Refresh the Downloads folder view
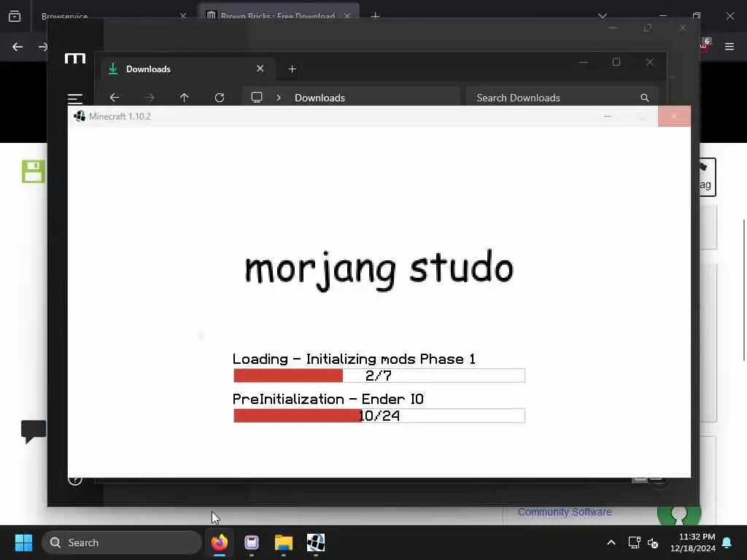The height and width of the screenshot is (560, 747). (220, 98)
